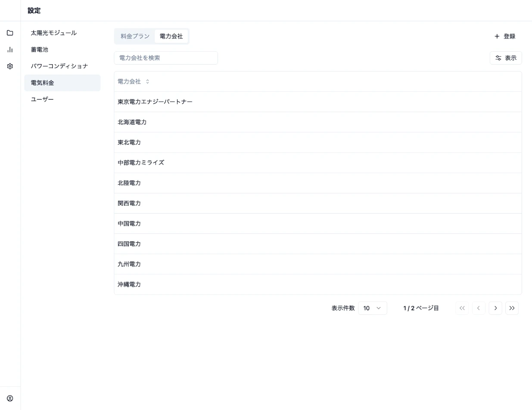Open the user account icon at bottom
The image size is (532, 410).
pos(10,398)
